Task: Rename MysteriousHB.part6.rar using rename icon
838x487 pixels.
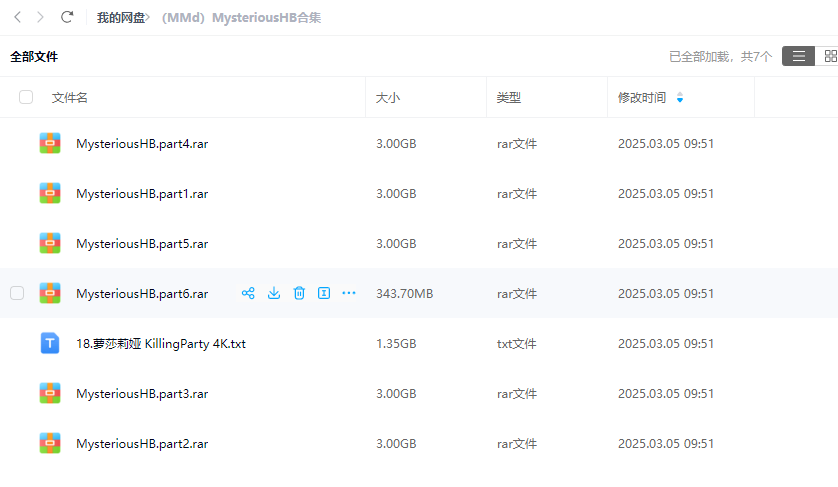Action: 324,293
